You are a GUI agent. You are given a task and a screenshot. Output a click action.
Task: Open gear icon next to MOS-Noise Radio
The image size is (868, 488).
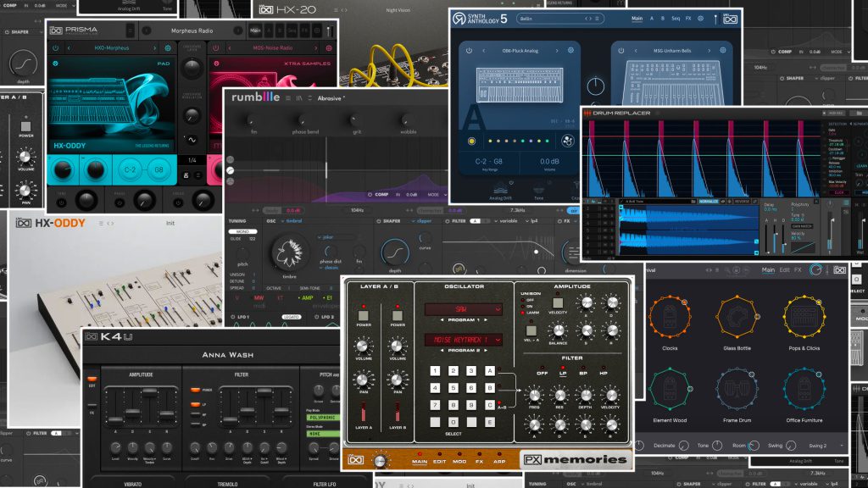329,48
